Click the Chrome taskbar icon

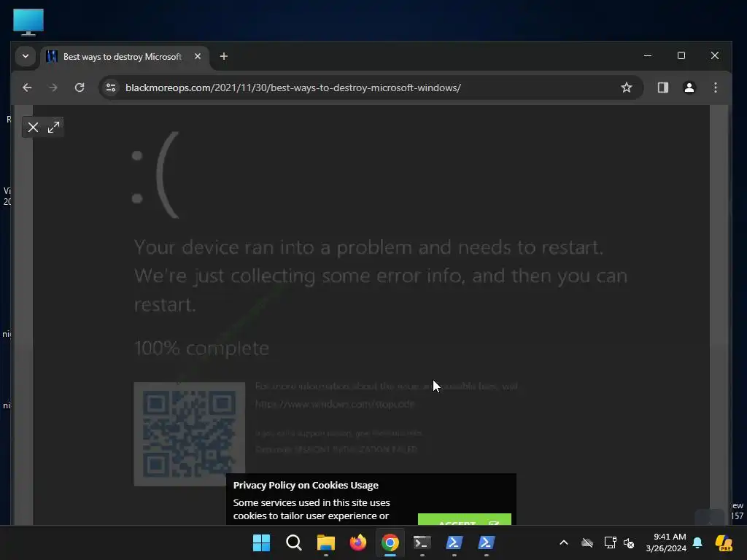click(x=390, y=542)
